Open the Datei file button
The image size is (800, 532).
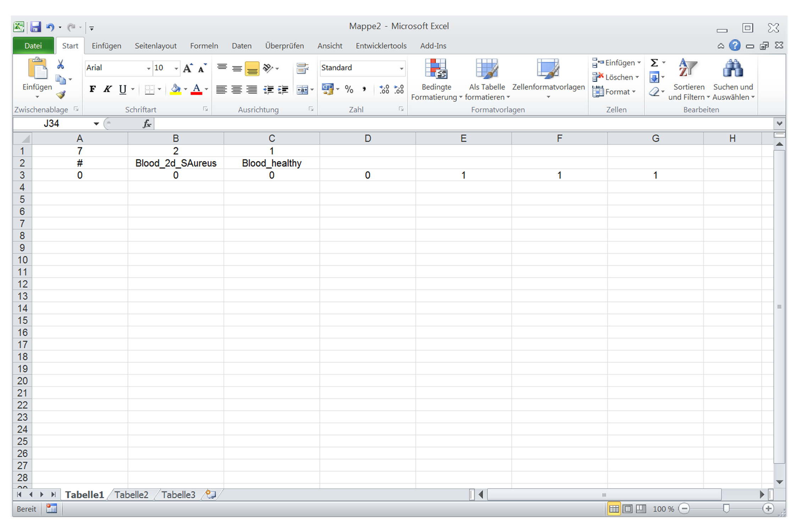(33, 46)
